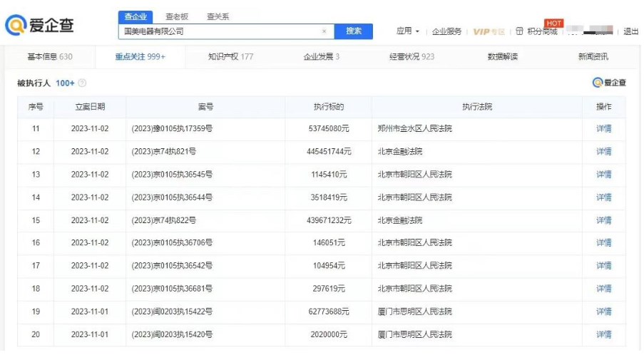The width and height of the screenshot is (644, 355).
Task: Open the 经营状况 923 tab
Action: pos(412,56)
